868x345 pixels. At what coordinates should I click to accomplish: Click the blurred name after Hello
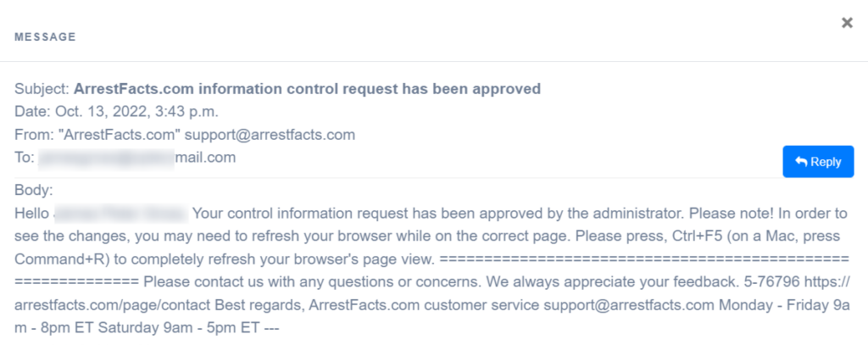click(x=121, y=214)
